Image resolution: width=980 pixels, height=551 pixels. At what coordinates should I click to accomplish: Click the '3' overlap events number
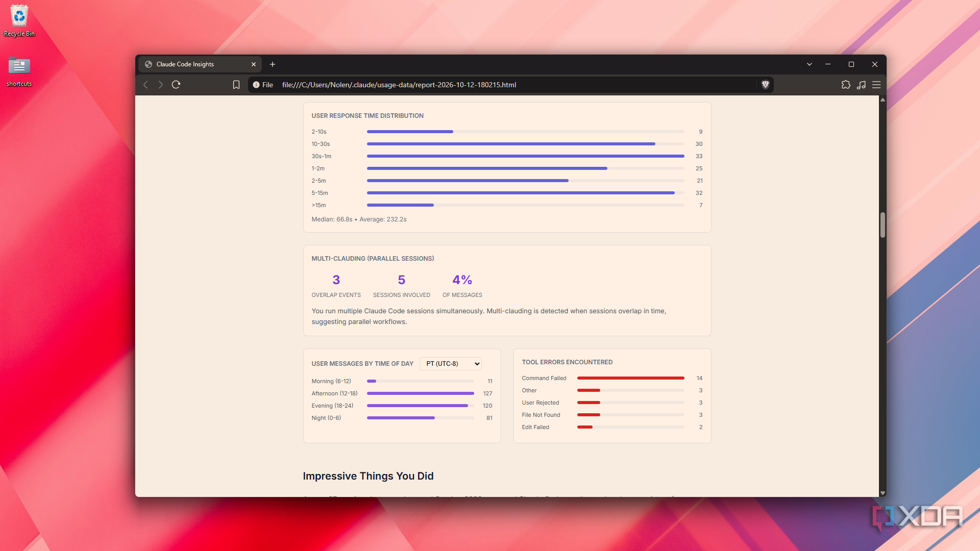tap(336, 280)
